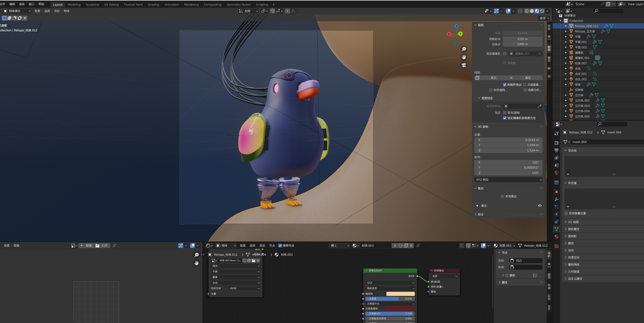Click the node editor zoom magnifier icon

pyautogui.click(x=197, y=255)
